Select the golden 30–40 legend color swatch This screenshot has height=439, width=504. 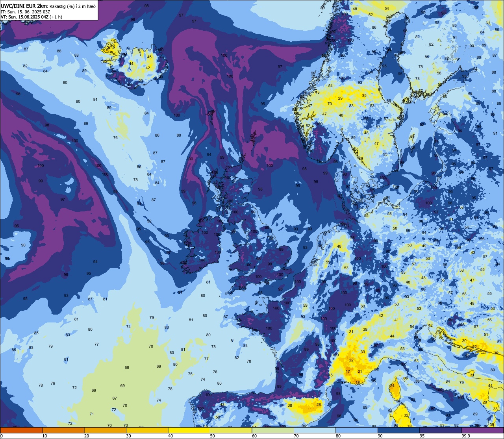click(x=147, y=430)
